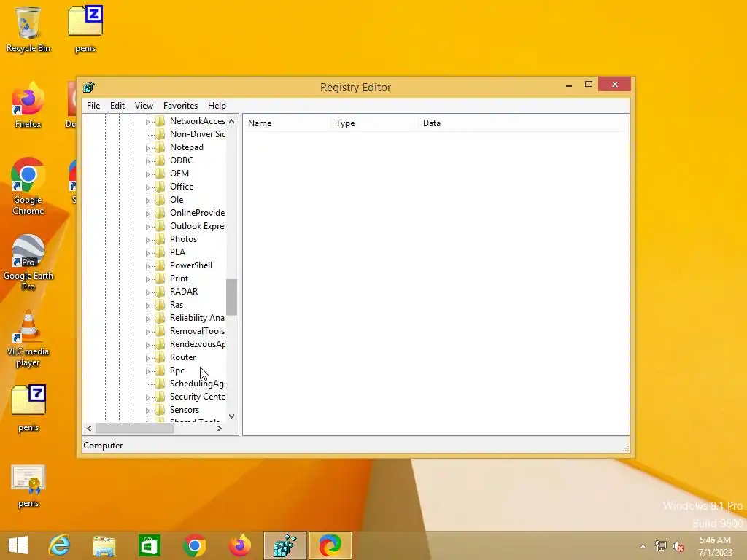Click the tree scroll-down arrow

(x=231, y=416)
